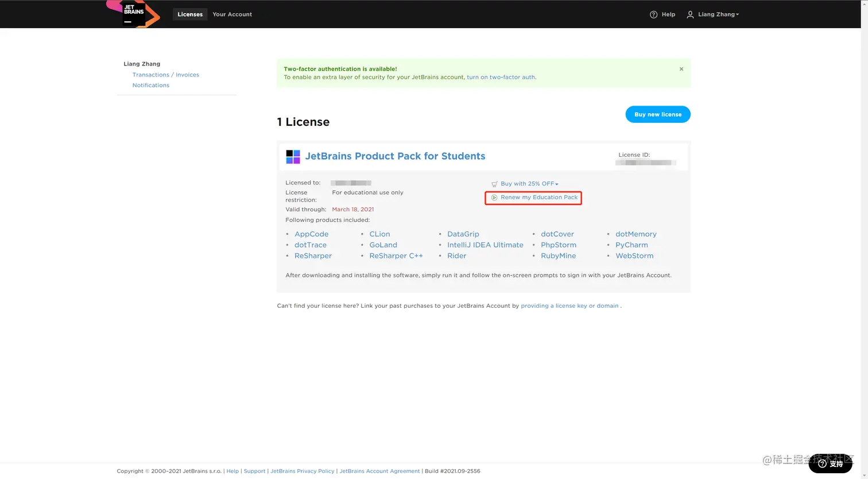Open the AppCode product link
This screenshot has width=868, height=479.
(312, 234)
